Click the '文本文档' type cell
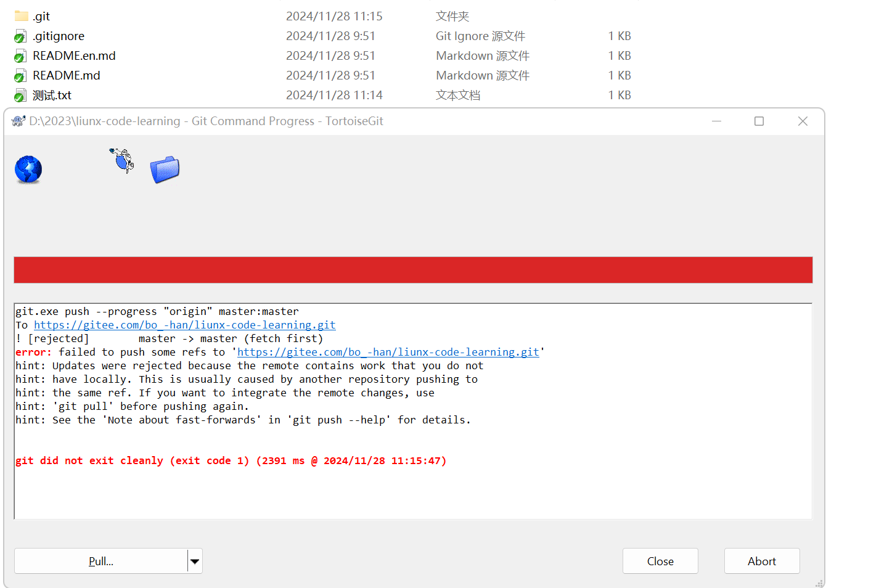The image size is (871, 588). [x=458, y=96]
